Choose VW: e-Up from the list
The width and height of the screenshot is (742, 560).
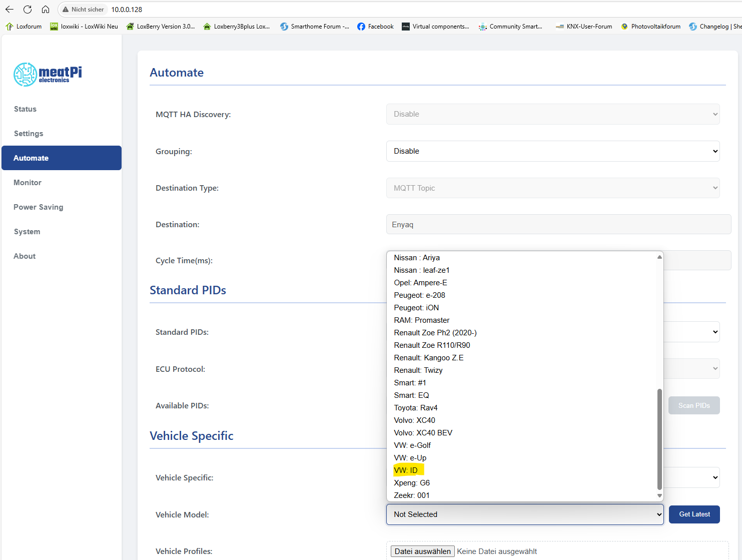(x=522, y=458)
